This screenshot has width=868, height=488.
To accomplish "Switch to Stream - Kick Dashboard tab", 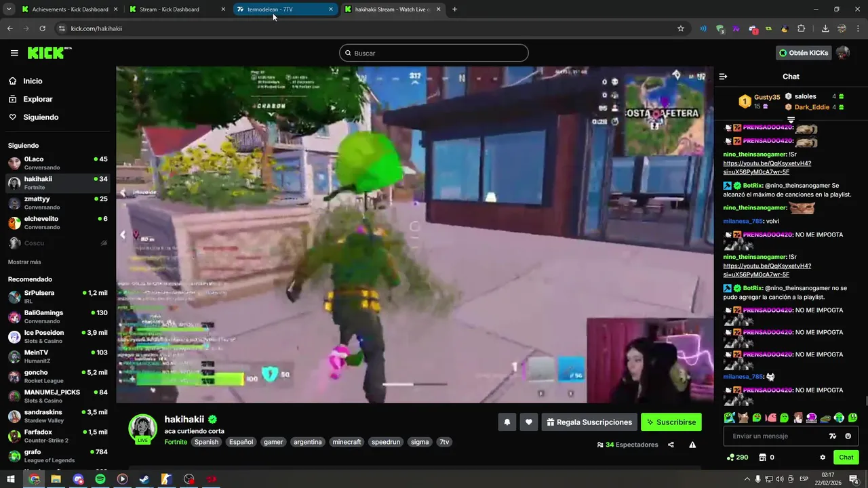I will point(178,9).
